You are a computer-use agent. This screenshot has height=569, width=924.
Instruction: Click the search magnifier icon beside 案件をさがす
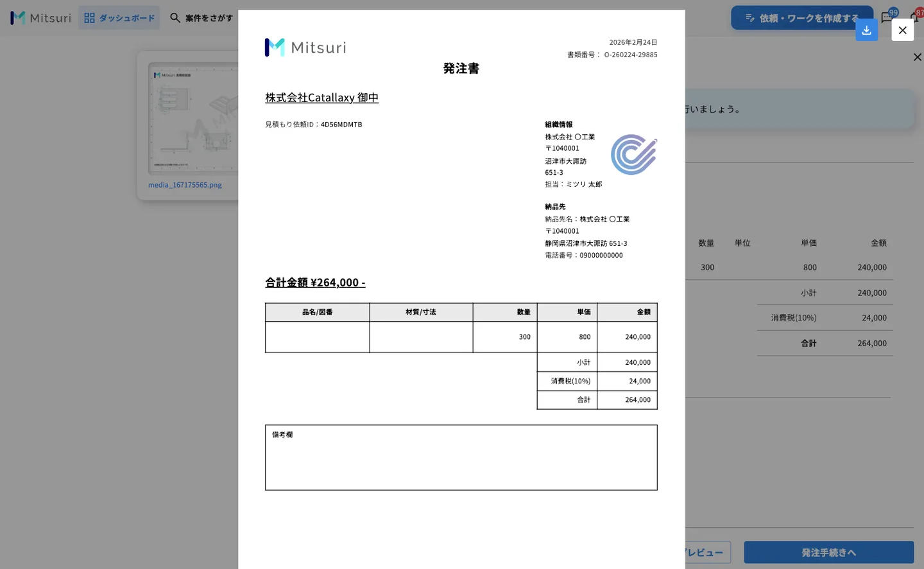(175, 18)
